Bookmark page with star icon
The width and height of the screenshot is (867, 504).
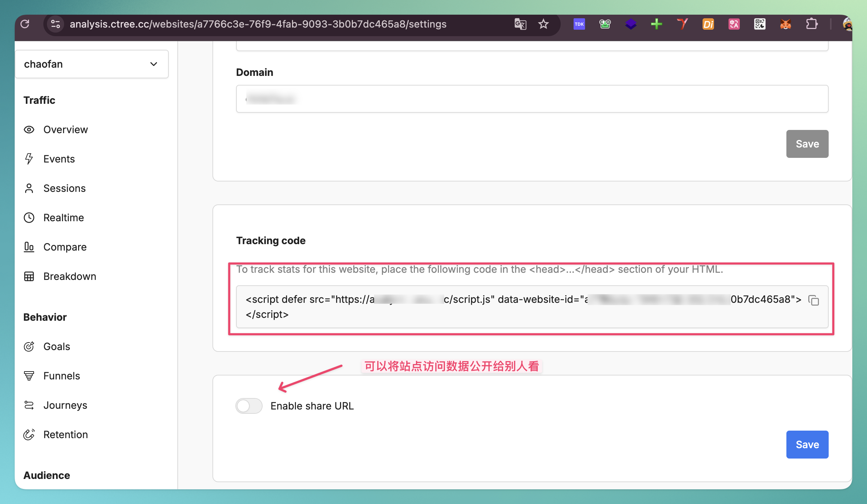pyautogui.click(x=543, y=24)
